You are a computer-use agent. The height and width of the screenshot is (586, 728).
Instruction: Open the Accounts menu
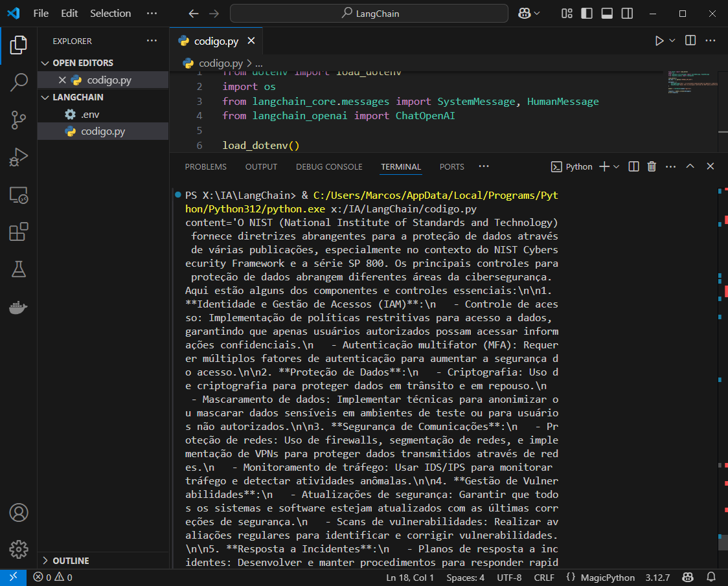tap(19, 513)
